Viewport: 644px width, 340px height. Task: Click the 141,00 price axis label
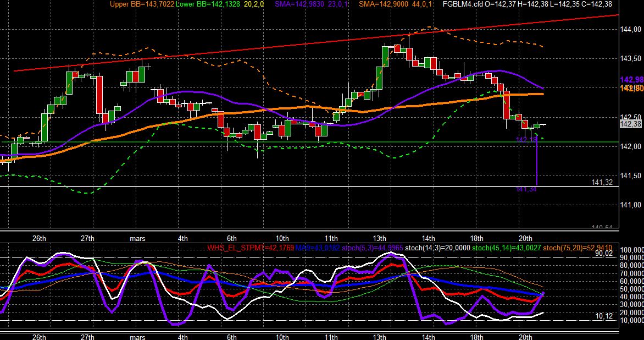click(631, 205)
